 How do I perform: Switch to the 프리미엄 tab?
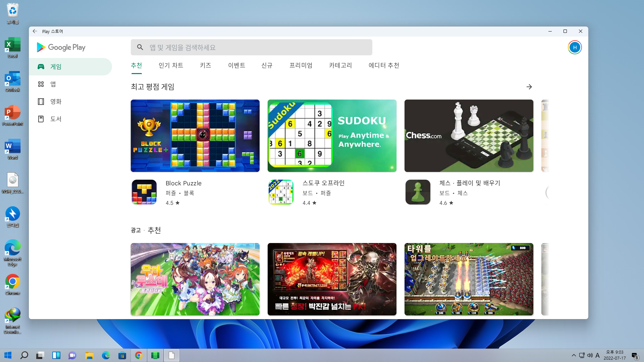[301, 65]
